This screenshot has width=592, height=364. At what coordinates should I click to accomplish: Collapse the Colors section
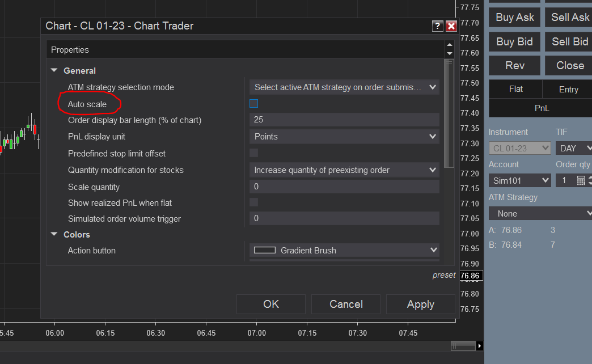54,234
